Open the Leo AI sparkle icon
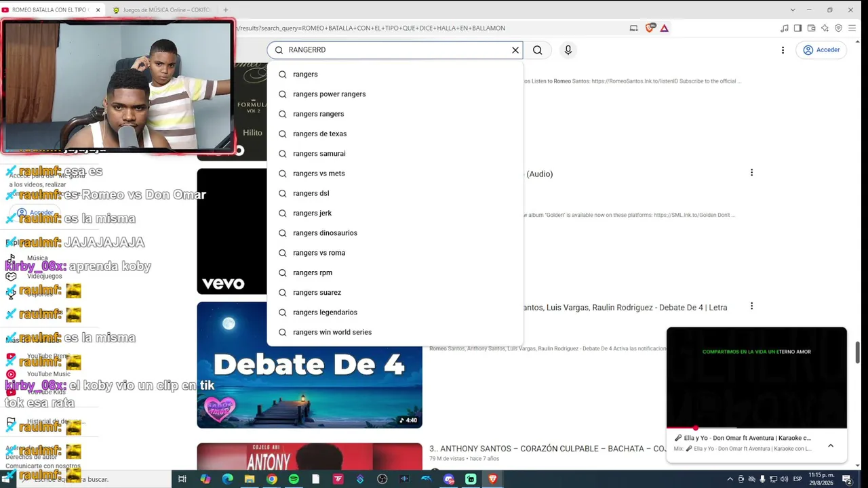This screenshot has height=488, width=868. [825, 28]
